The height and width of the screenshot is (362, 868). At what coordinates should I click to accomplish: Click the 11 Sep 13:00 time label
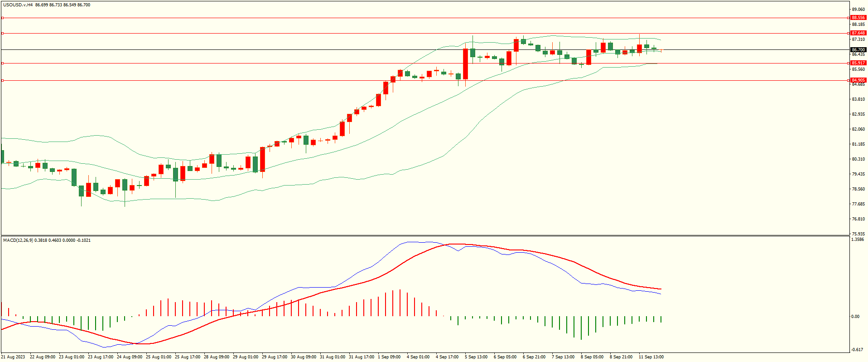click(x=651, y=357)
